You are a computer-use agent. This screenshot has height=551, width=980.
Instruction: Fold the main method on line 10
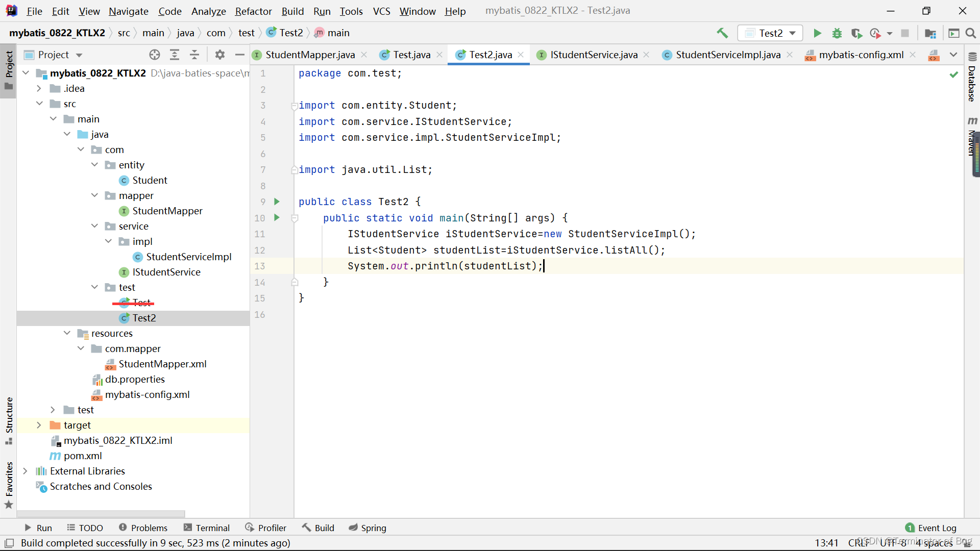click(295, 218)
